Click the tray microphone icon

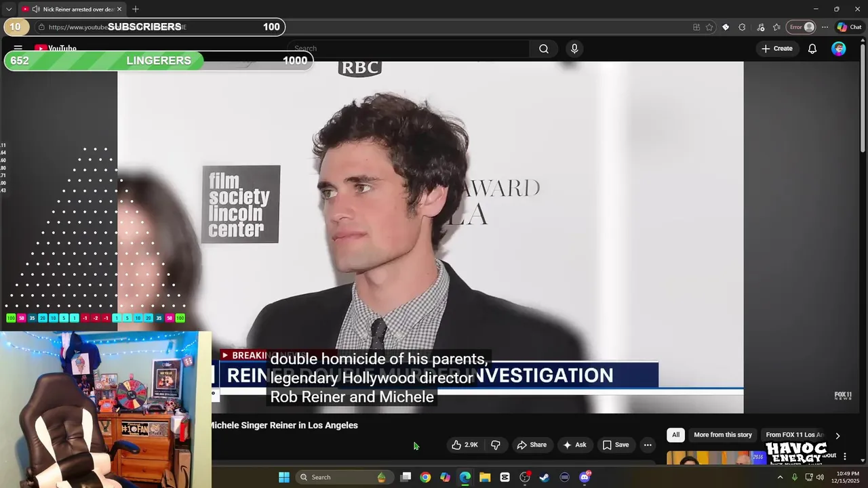(794, 477)
